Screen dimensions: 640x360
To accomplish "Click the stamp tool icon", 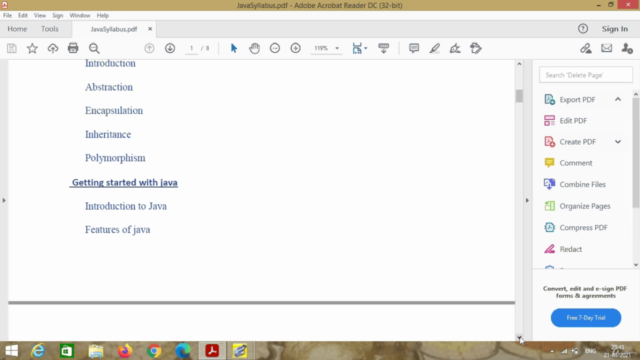I will [476, 48].
